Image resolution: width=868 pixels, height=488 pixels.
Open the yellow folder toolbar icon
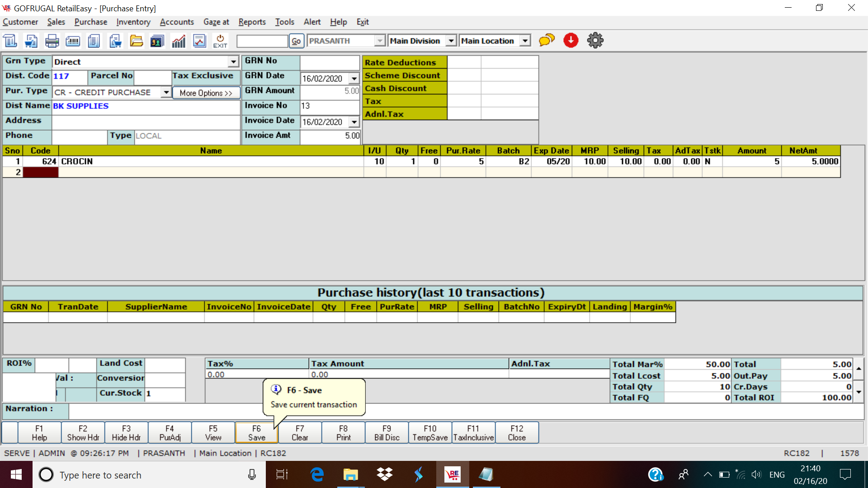click(136, 41)
